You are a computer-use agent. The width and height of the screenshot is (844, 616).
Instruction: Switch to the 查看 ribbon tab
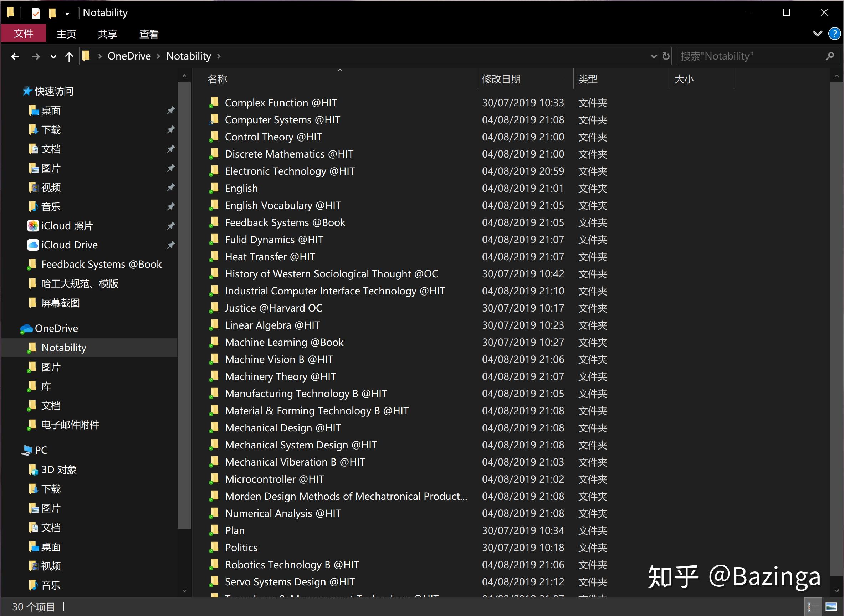tap(148, 34)
